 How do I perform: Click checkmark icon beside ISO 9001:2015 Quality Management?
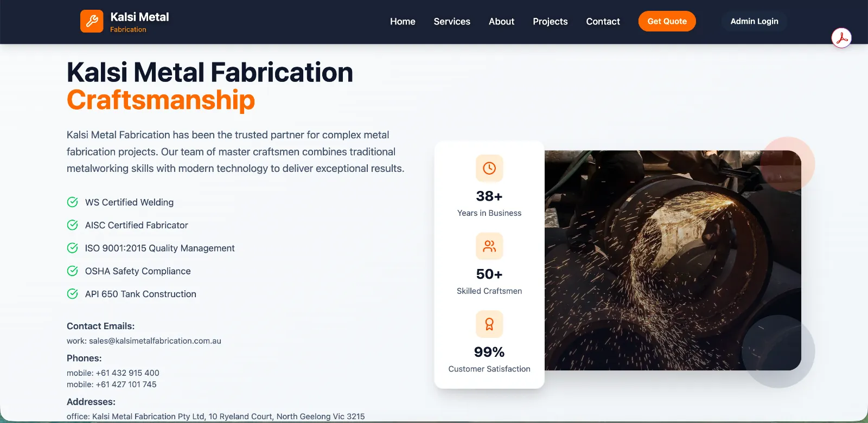point(72,248)
